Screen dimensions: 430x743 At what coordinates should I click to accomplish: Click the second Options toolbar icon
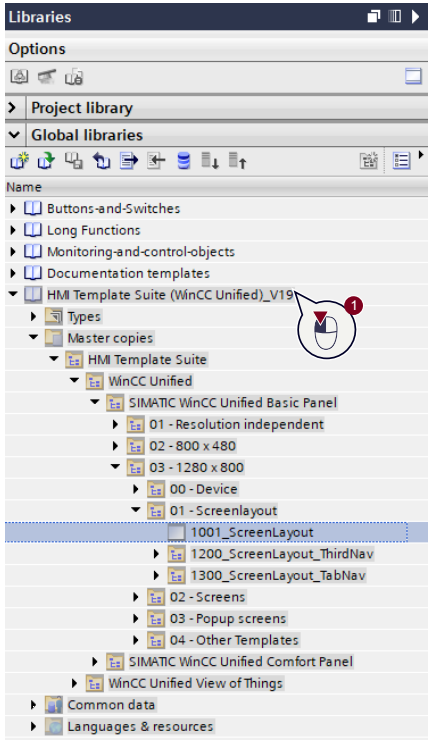[x=46, y=77]
